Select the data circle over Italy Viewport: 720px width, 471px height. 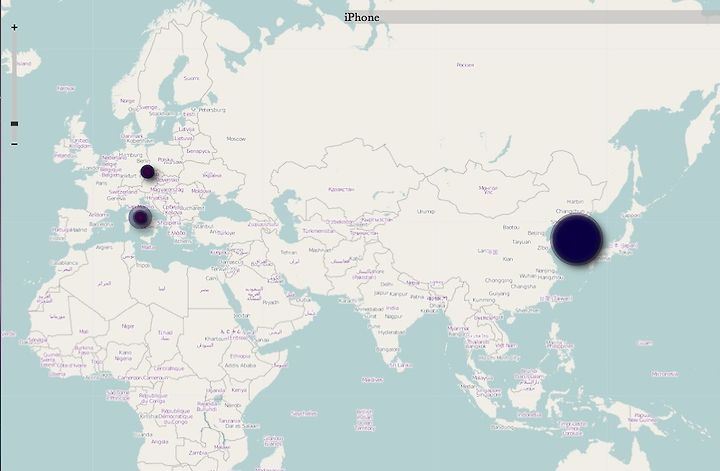[141, 217]
